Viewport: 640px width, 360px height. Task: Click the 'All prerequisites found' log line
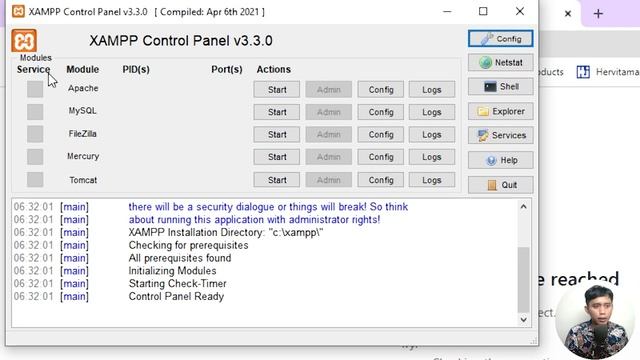pos(180,258)
